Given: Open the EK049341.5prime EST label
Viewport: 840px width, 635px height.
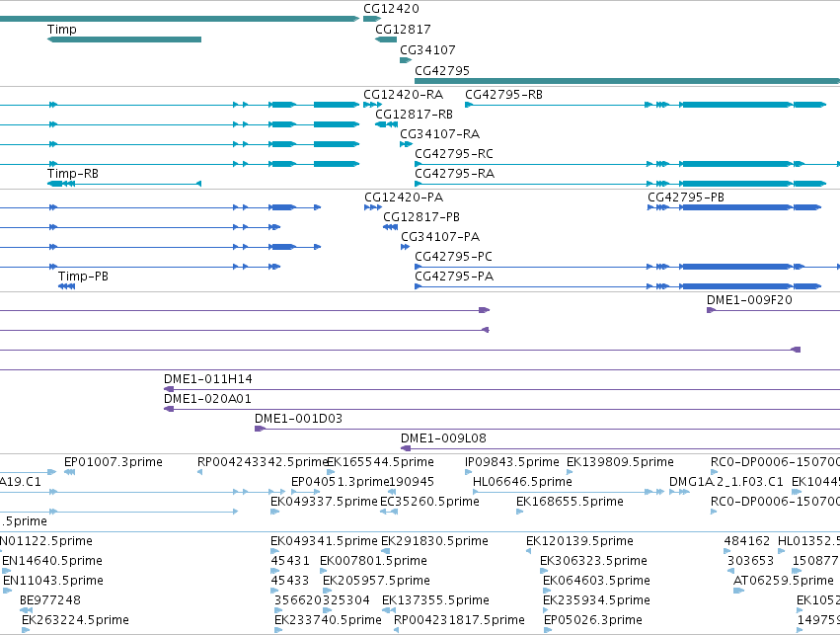Looking at the screenshot, I should 324,542.
